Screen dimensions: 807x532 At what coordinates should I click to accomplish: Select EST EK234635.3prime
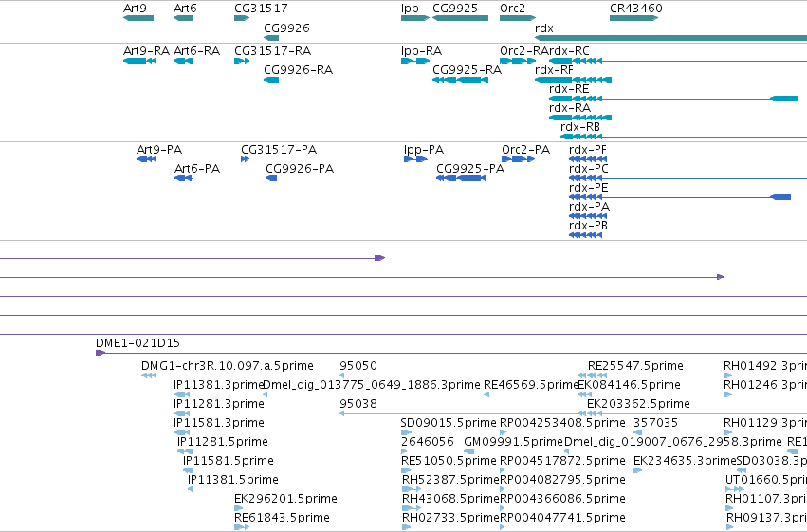637,470
